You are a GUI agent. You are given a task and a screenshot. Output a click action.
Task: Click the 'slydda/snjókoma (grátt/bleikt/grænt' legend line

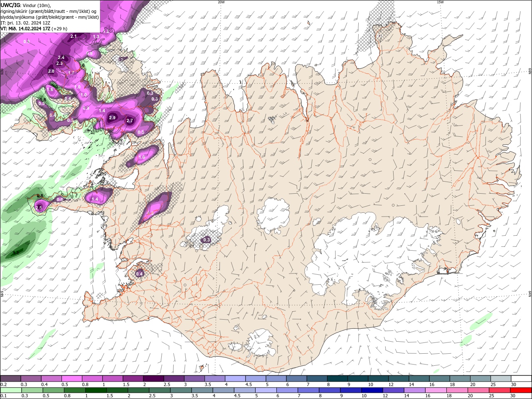pyautogui.click(x=49, y=17)
